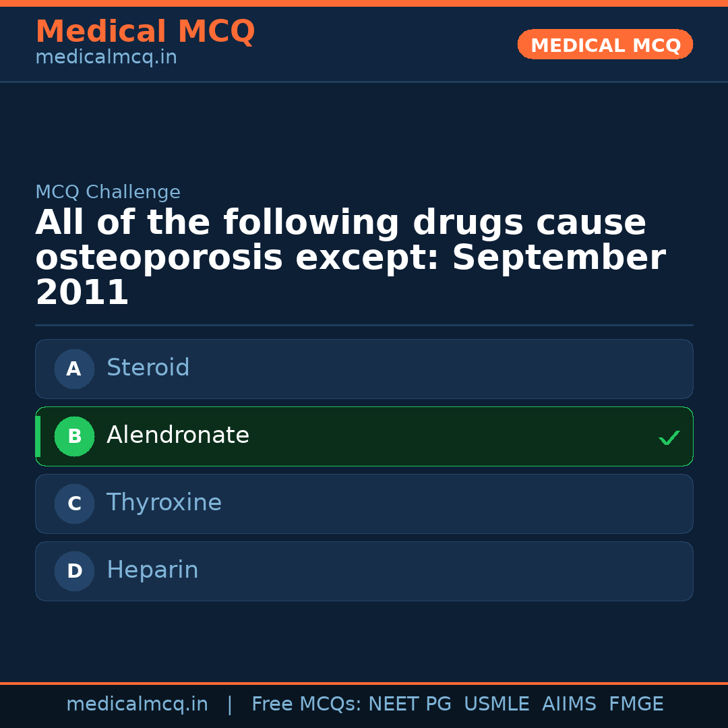Click the letter C circle icon

[x=74, y=504]
